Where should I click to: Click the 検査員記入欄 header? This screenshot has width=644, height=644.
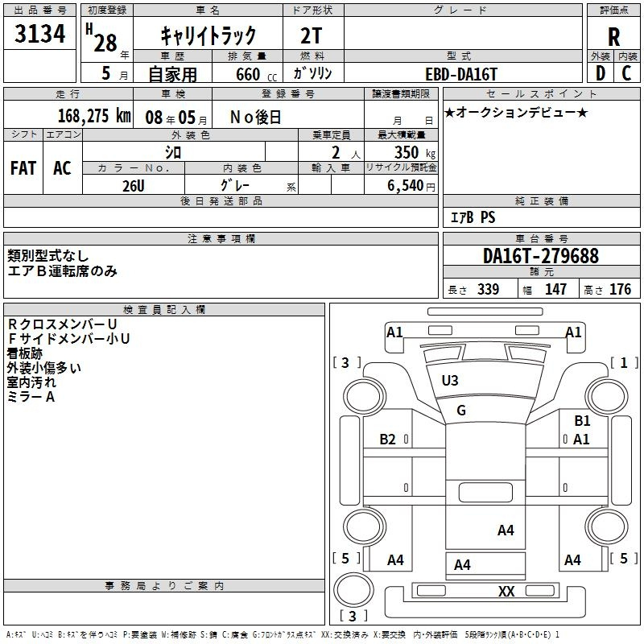(164, 310)
